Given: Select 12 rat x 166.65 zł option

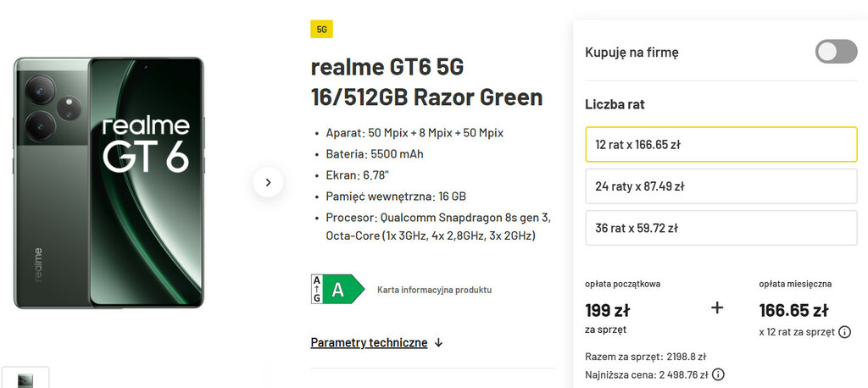Looking at the screenshot, I should click(721, 144).
